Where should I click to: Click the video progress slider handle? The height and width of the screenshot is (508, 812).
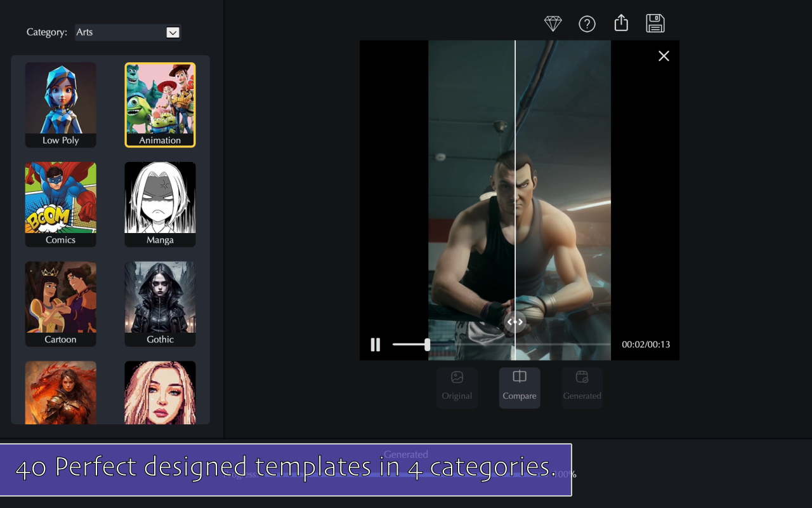pos(427,344)
